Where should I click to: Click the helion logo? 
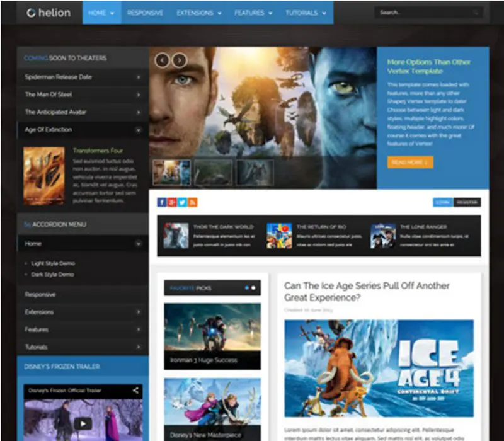coord(49,13)
